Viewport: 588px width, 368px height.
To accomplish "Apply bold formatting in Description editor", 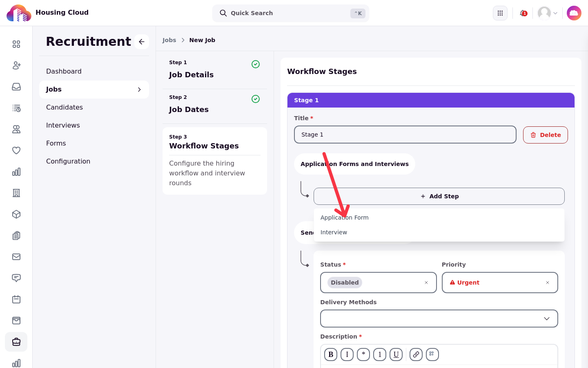I will [331, 355].
